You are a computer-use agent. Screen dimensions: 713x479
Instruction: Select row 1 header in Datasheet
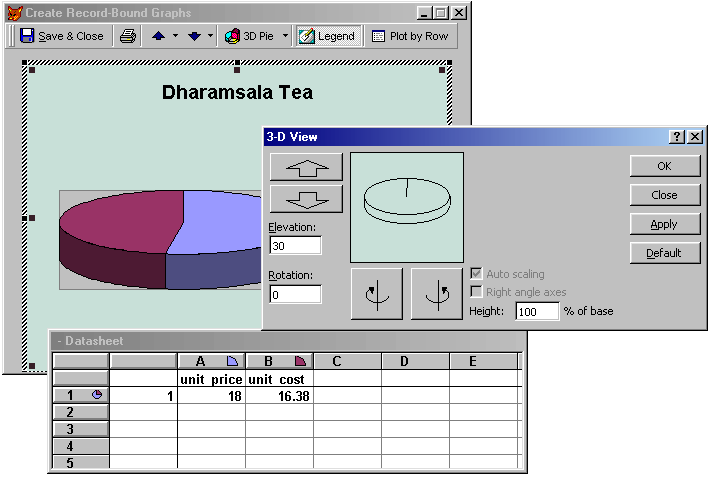pyautogui.click(x=80, y=395)
